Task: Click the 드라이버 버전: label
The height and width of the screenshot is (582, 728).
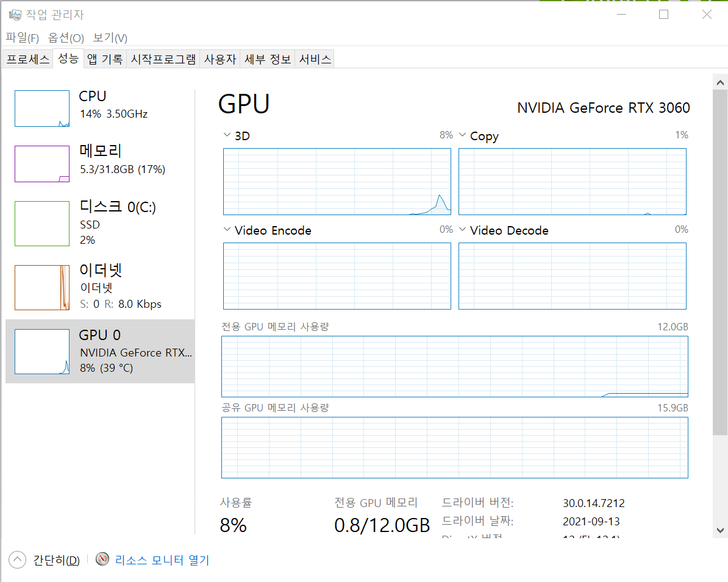Action: (x=477, y=503)
